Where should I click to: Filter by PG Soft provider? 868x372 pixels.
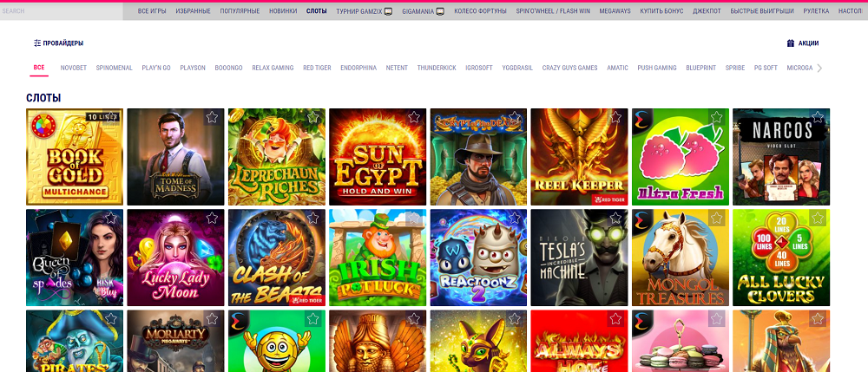pos(766,68)
